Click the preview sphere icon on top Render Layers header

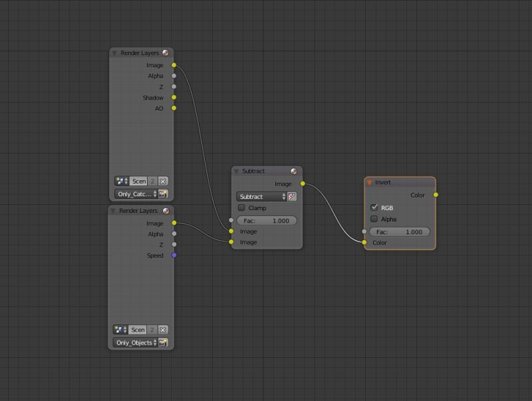(164, 53)
